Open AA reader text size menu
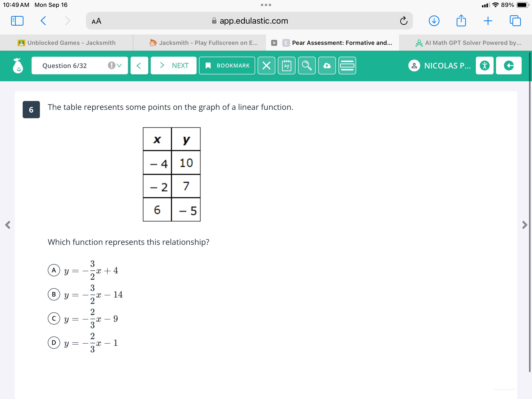532x399 pixels. click(96, 21)
